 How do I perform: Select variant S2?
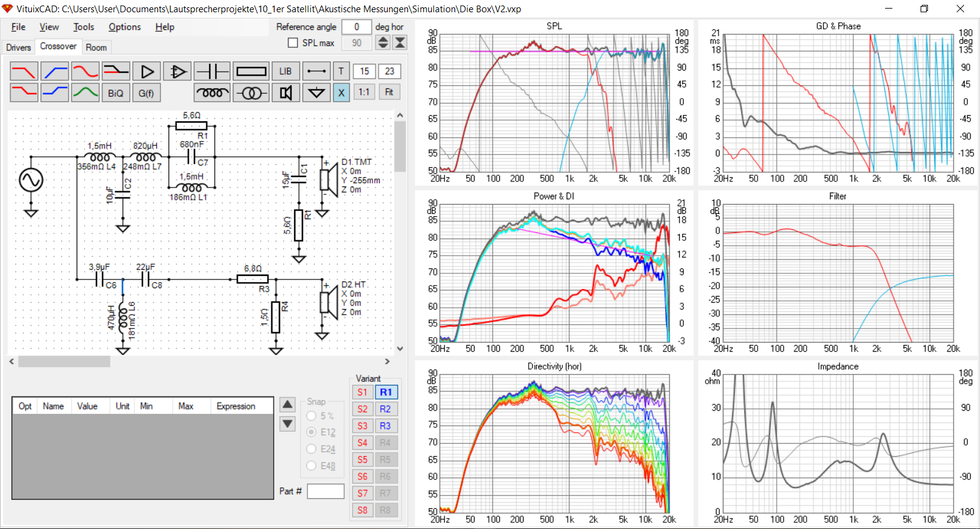click(363, 409)
